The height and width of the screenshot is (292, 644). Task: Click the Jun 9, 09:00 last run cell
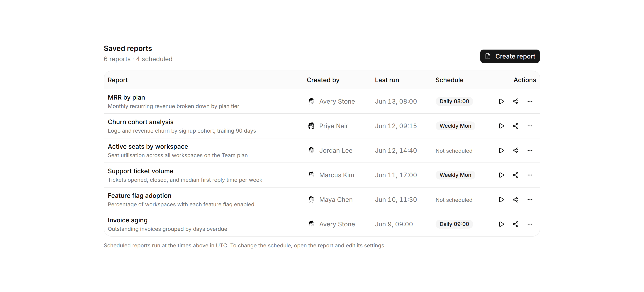[x=394, y=224]
